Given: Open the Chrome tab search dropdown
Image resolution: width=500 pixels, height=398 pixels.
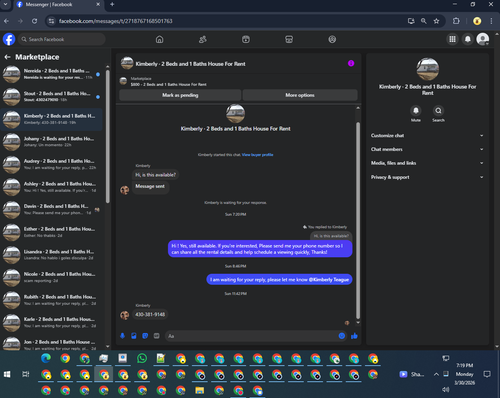Looking at the screenshot, I should pos(5,4).
